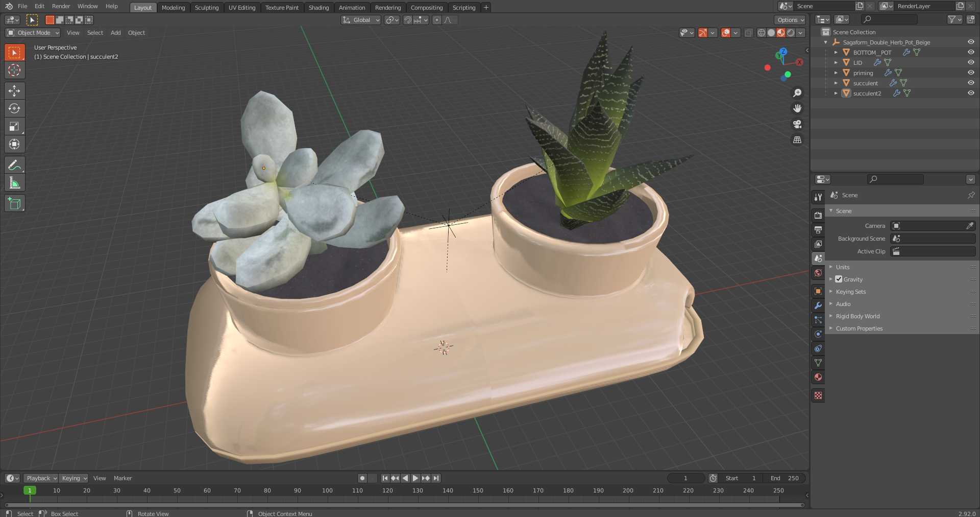Toggle Sagaform_Double_Herb_Pot_Beige collection visibility
Viewport: 980px width, 517px height.
click(971, 42)
